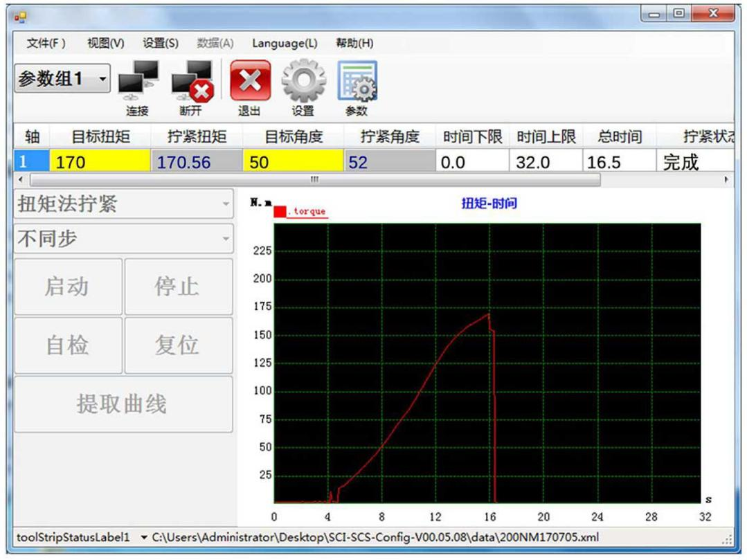The height and width of the screenshot is (560, 747).
Task: Open the 参数 parameters table icon
Action: point(357,83)
